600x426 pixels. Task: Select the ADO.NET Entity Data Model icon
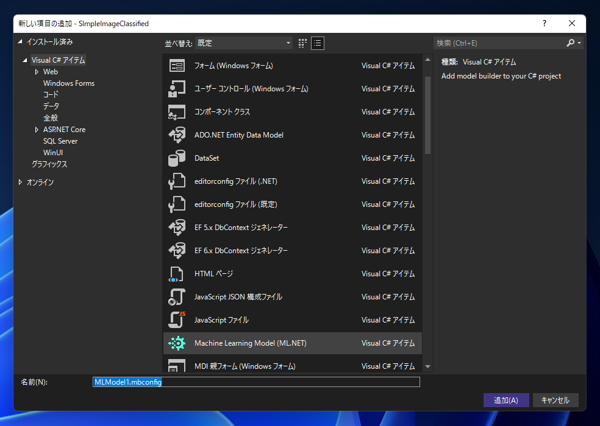[x=177, y=135]
